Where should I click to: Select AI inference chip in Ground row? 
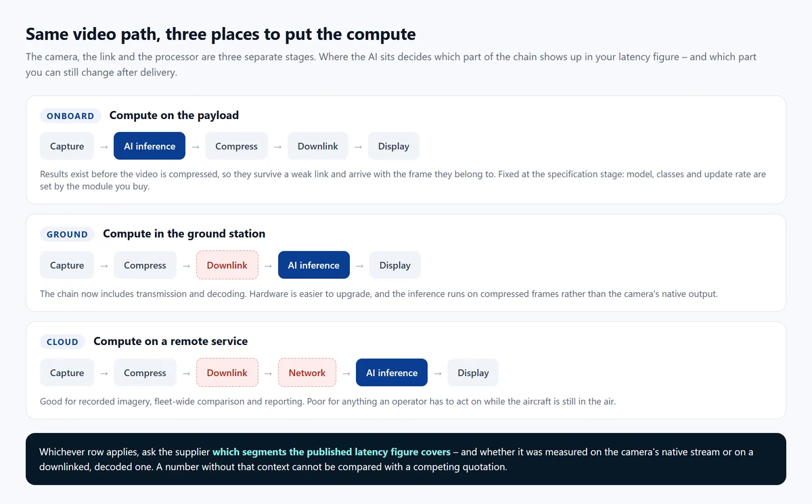tap(314, 265)
